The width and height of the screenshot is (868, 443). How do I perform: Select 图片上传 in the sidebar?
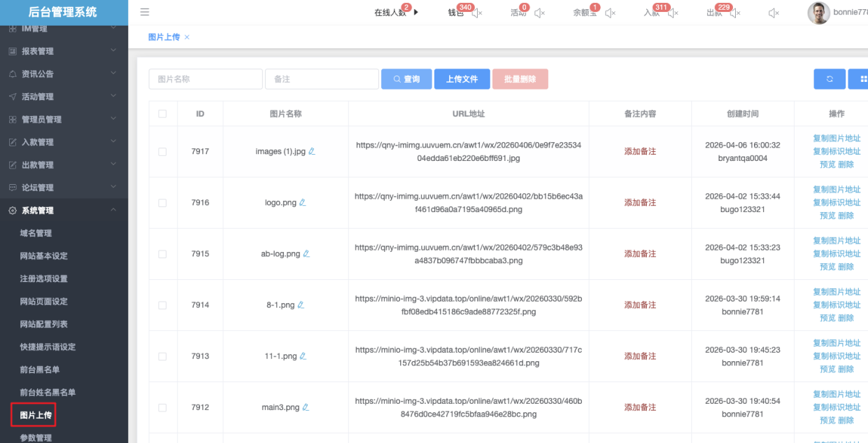point(36,416)
